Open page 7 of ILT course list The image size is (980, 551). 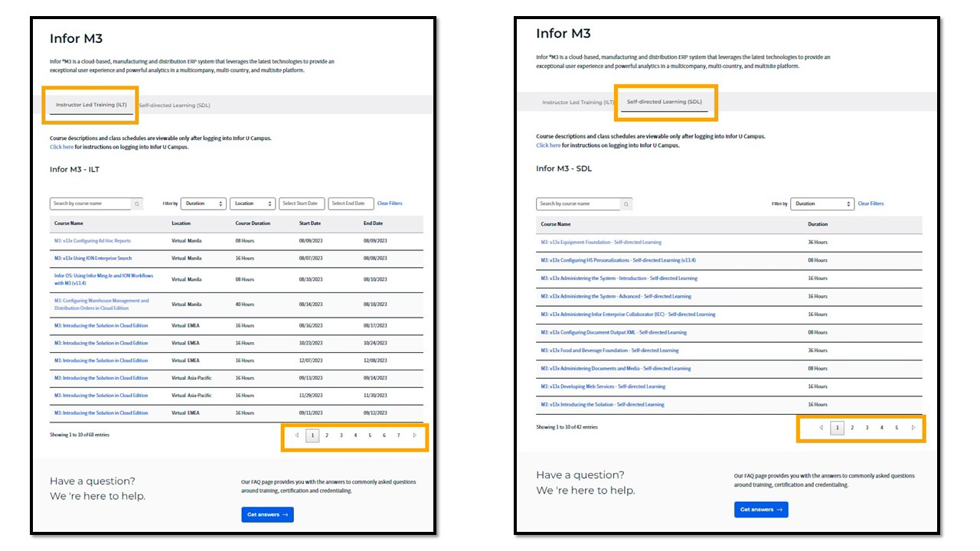coord(398,435)
